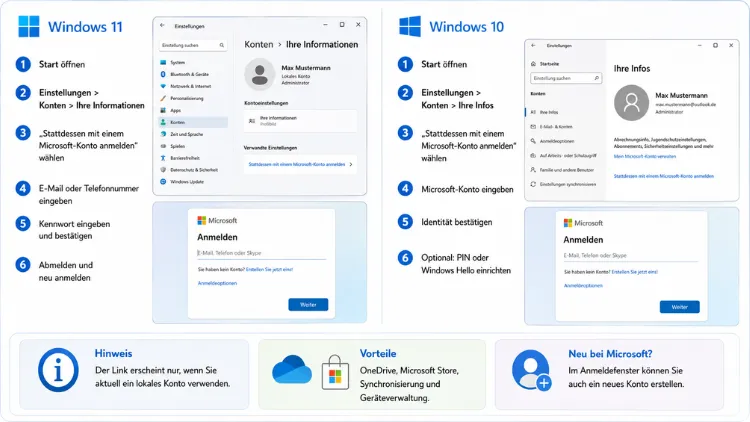Click Microsoft logo in Windows 11 Anmelden dialog

pyautogui.click(x=201, y=221)
